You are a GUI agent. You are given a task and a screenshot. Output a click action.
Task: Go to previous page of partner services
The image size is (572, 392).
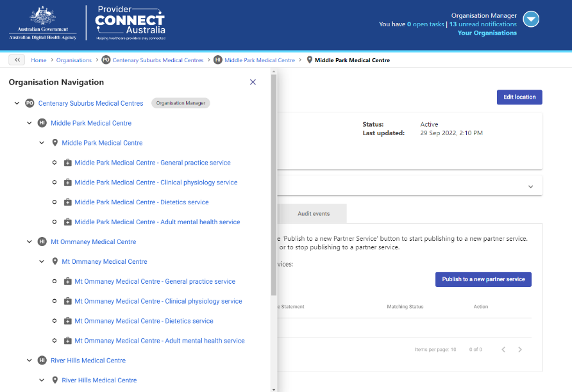point(503,349)
